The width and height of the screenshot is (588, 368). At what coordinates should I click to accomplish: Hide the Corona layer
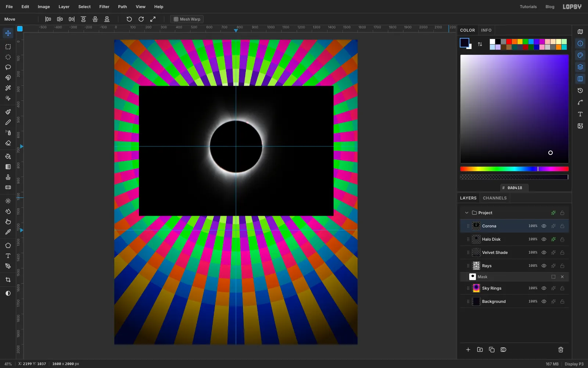(x=544, y=226)
